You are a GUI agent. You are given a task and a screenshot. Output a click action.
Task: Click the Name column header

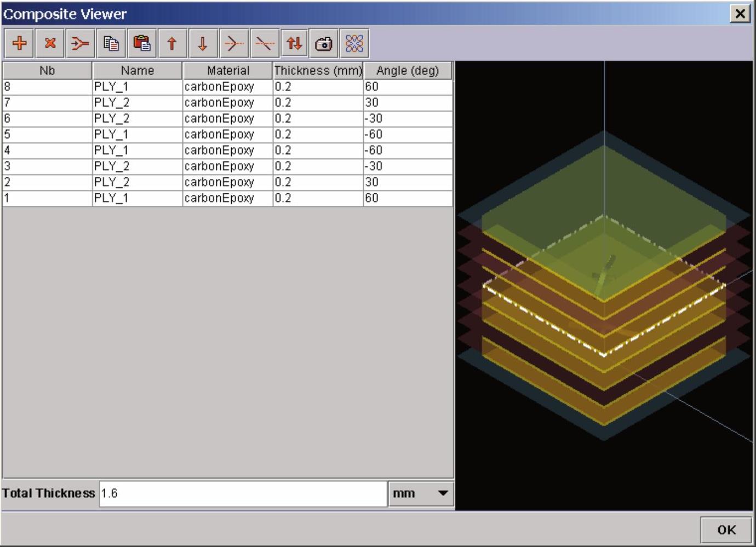tap(137, 71)
